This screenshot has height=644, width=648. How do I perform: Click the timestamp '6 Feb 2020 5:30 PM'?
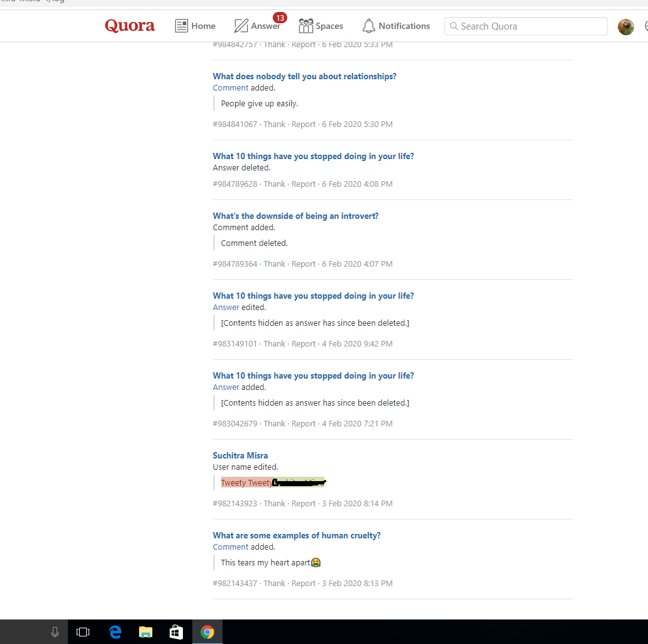[x=357, y=124]
